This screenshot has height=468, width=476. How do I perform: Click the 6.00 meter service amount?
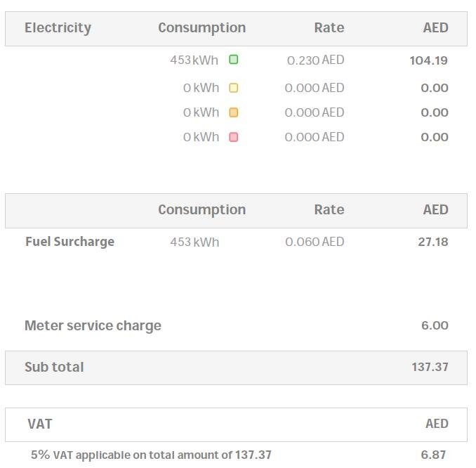click(435, 326)
